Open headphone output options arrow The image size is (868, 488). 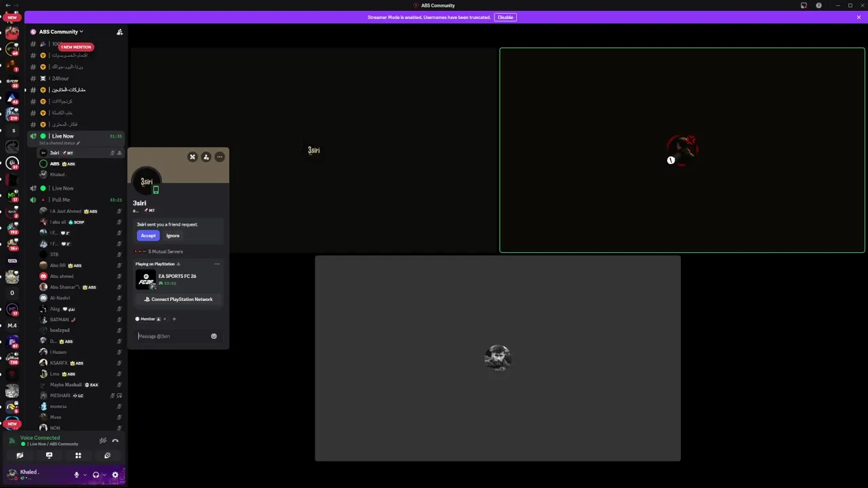[x=104, y=475]
